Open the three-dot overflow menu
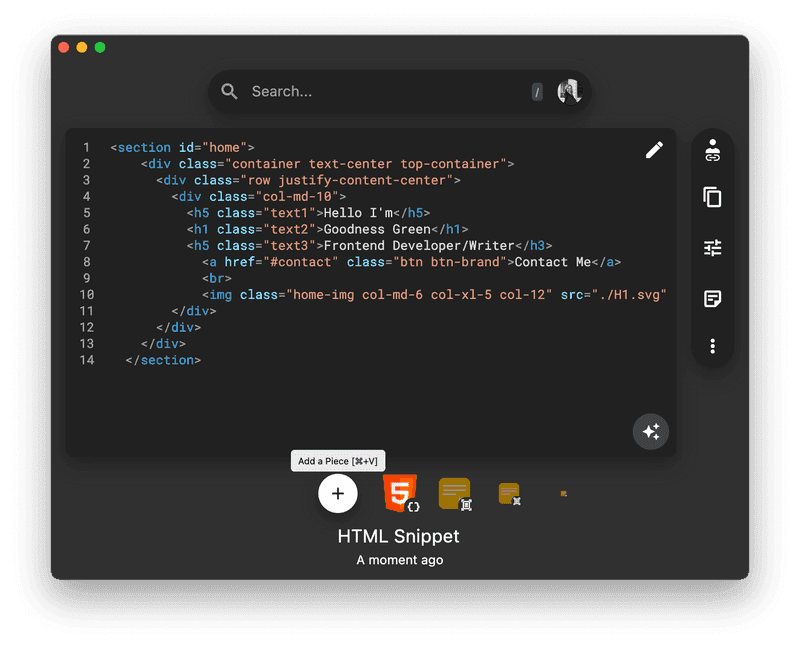The width and height of the screenshot is (800, 647). click(712, 345)
